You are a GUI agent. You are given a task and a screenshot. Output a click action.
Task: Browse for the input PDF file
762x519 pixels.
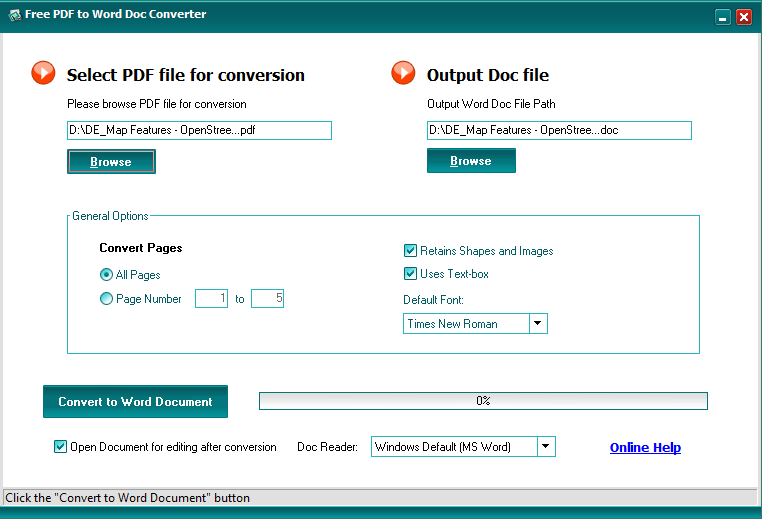(111, 162)
